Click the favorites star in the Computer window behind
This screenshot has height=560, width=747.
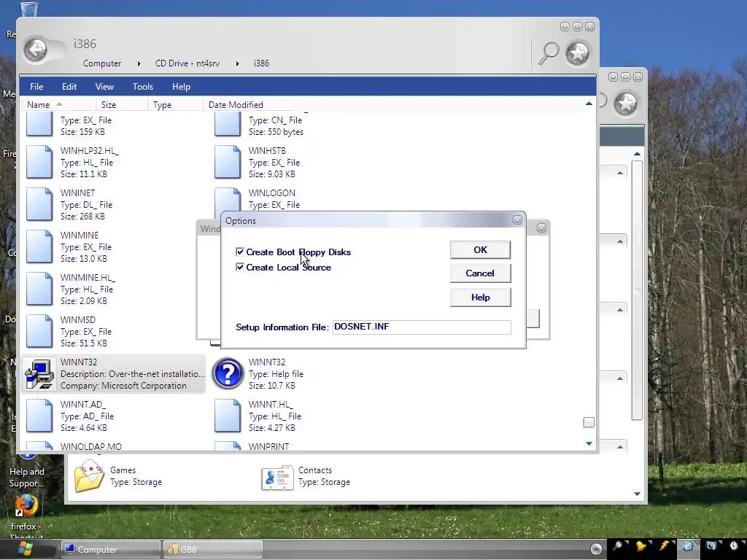625,103
